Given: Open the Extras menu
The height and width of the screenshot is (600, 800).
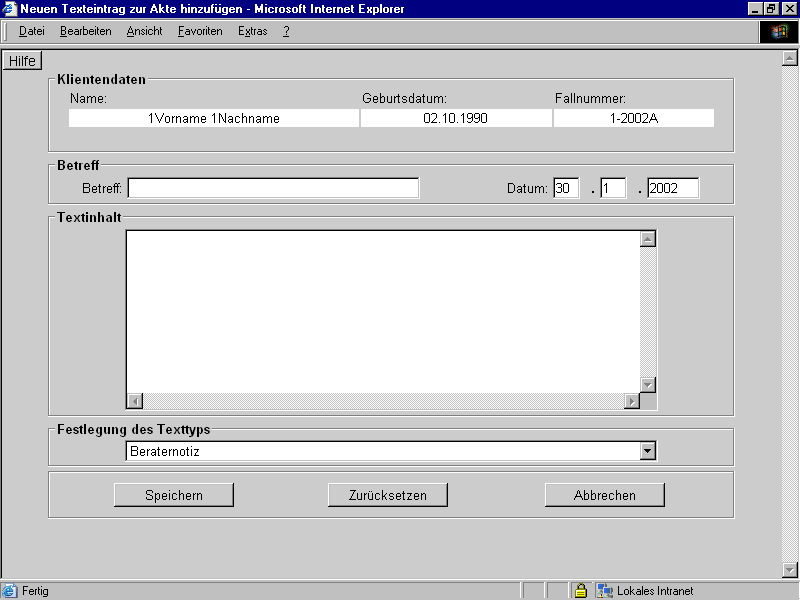Looking at the screenshot, I should 252,31.
